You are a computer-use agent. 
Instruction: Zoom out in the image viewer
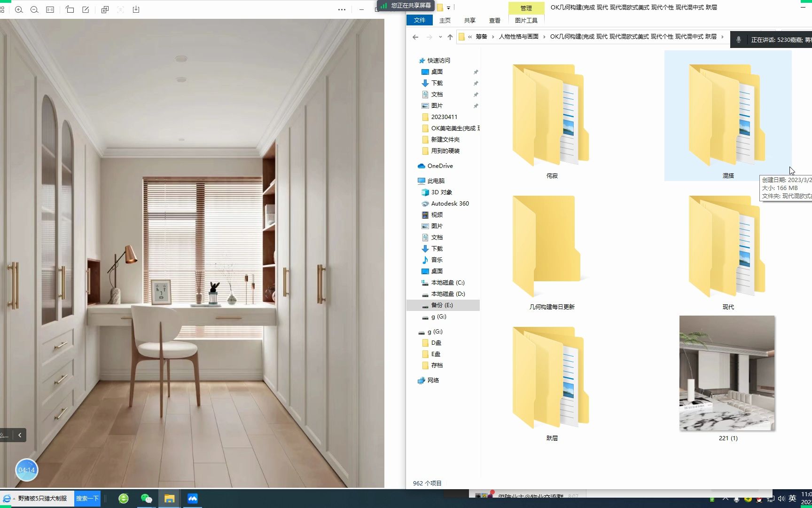point(34,9)
